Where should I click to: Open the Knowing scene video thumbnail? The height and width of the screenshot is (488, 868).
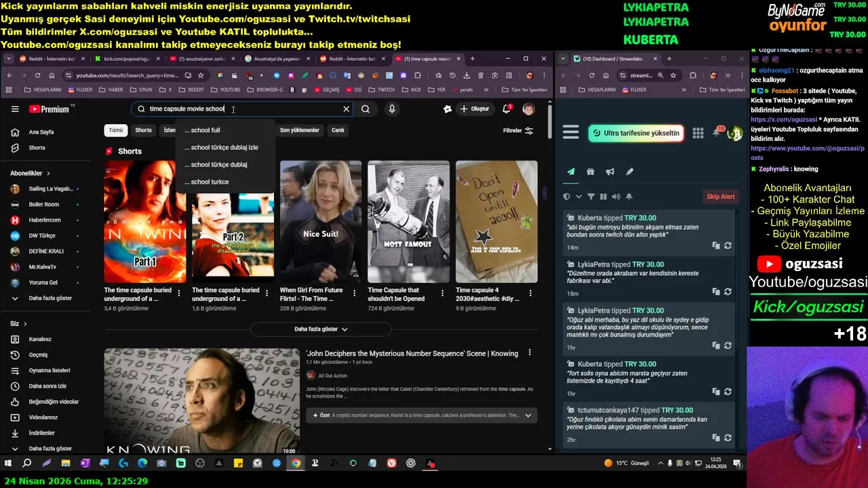(x=202, y=401)
